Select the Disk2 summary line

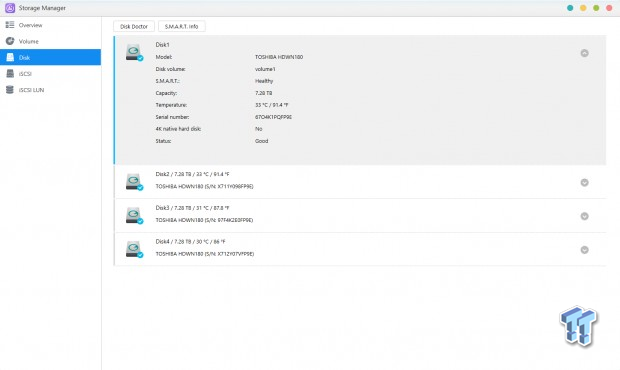coord(192,174)
